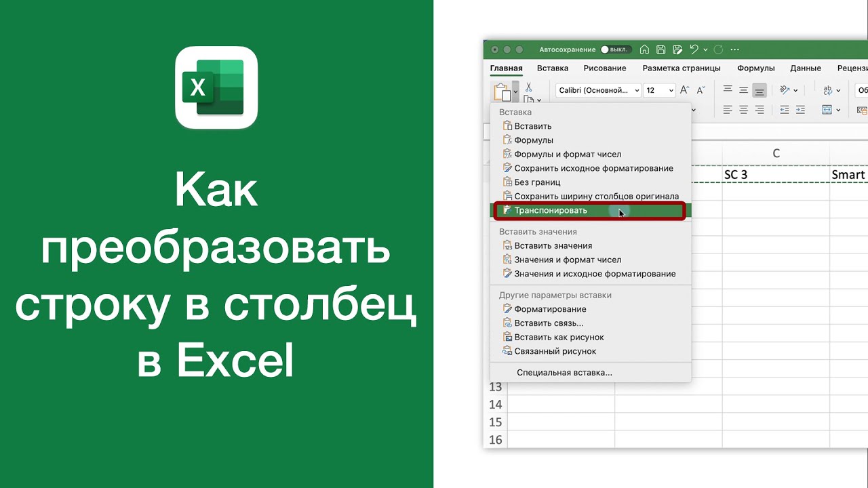Image resolution: width=868 pixels, height=488 pixels.
Task: Choose Вставить значения option
Action: click(x=591, y=246)
